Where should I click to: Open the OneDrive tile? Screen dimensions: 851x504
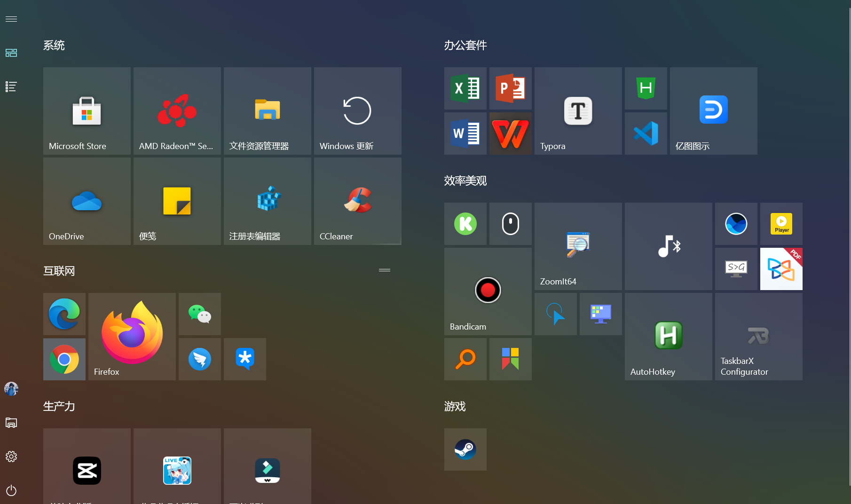point(87,201)
